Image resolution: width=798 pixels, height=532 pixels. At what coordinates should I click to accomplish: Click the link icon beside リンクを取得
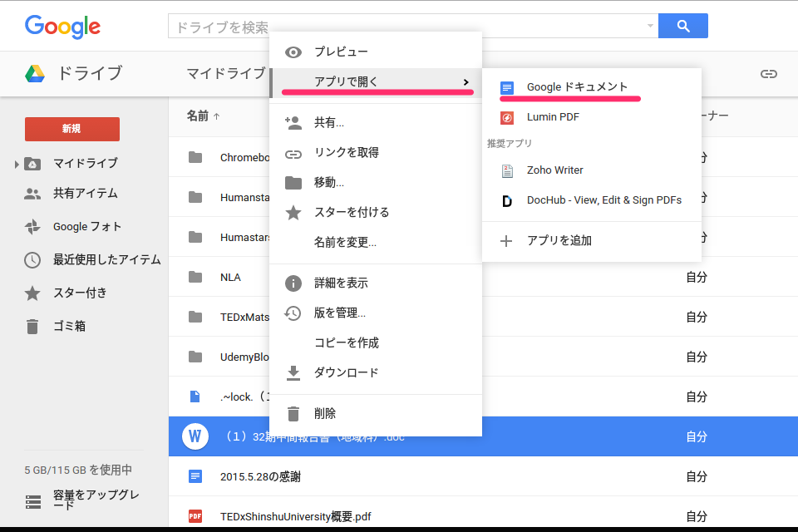293,154
